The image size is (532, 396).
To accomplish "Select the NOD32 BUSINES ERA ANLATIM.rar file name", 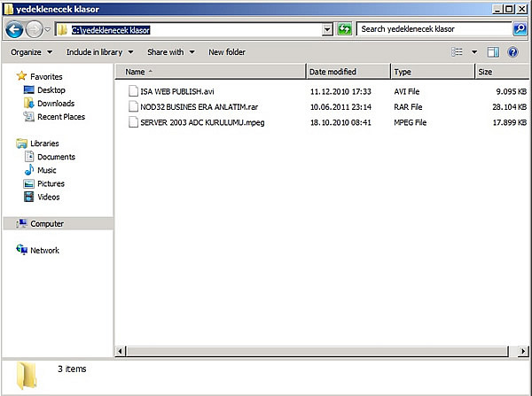I will pos(199,107).
